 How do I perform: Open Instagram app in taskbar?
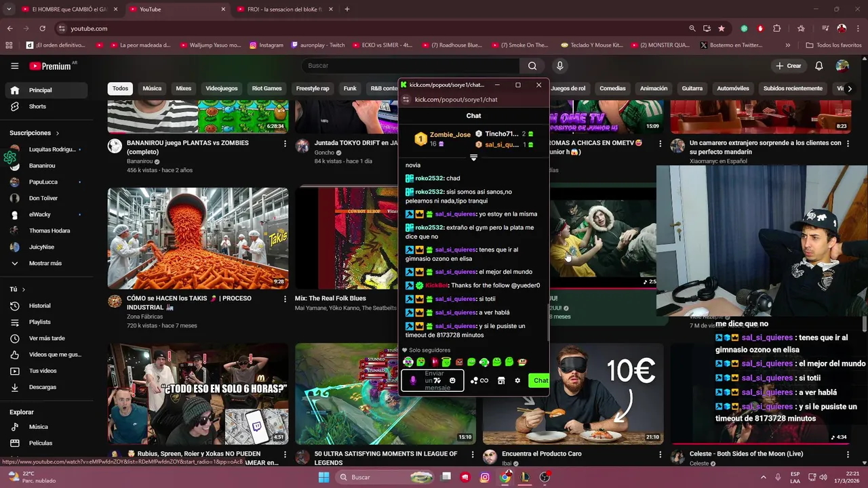485,477
